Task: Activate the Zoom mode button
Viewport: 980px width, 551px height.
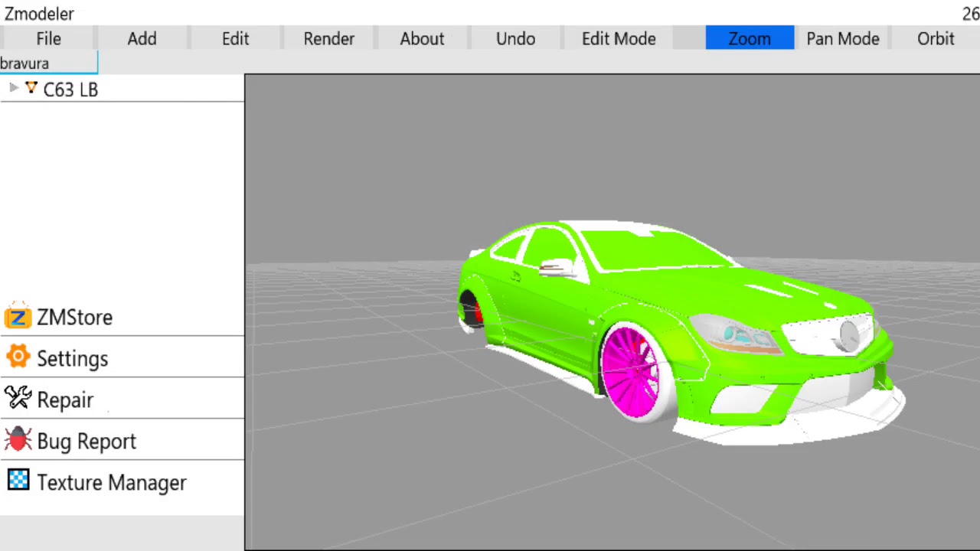Action: (x=750, y=38)
